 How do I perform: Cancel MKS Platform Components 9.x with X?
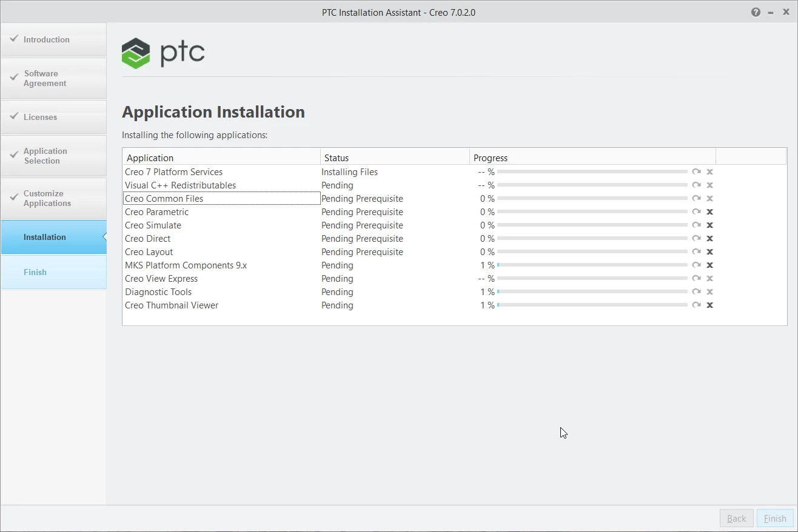pos(709,265)
